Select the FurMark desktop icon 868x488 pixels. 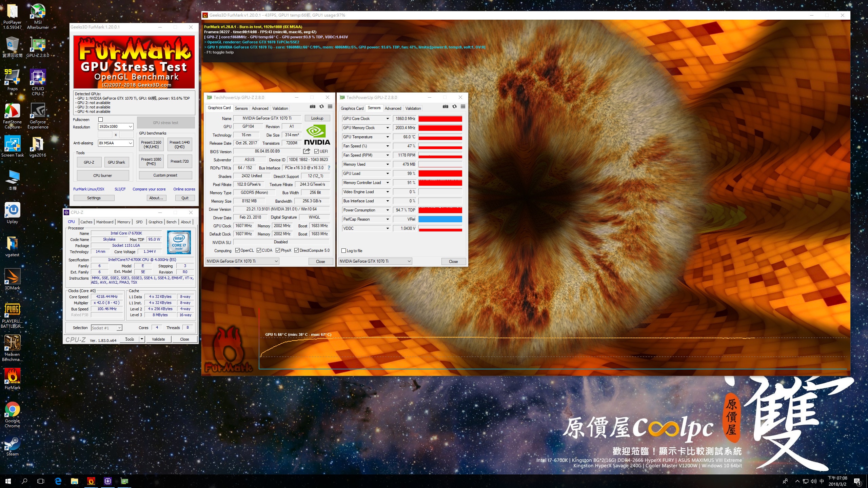pos(12,379)
